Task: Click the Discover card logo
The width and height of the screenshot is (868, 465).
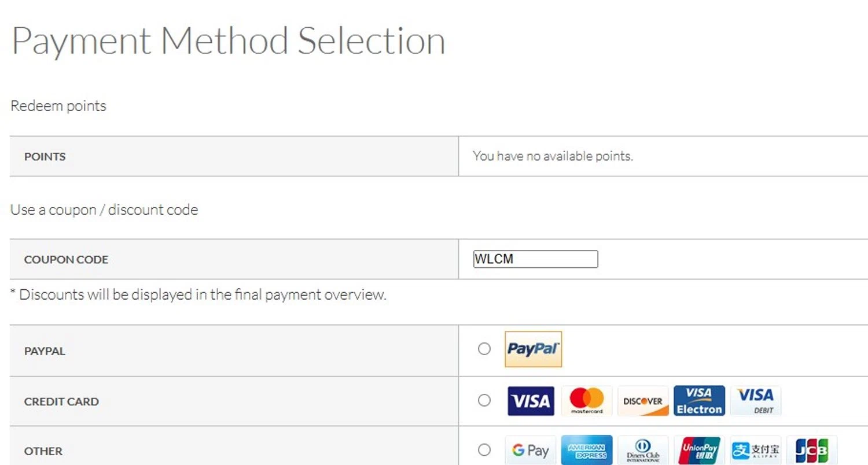Action: [643, 401]
